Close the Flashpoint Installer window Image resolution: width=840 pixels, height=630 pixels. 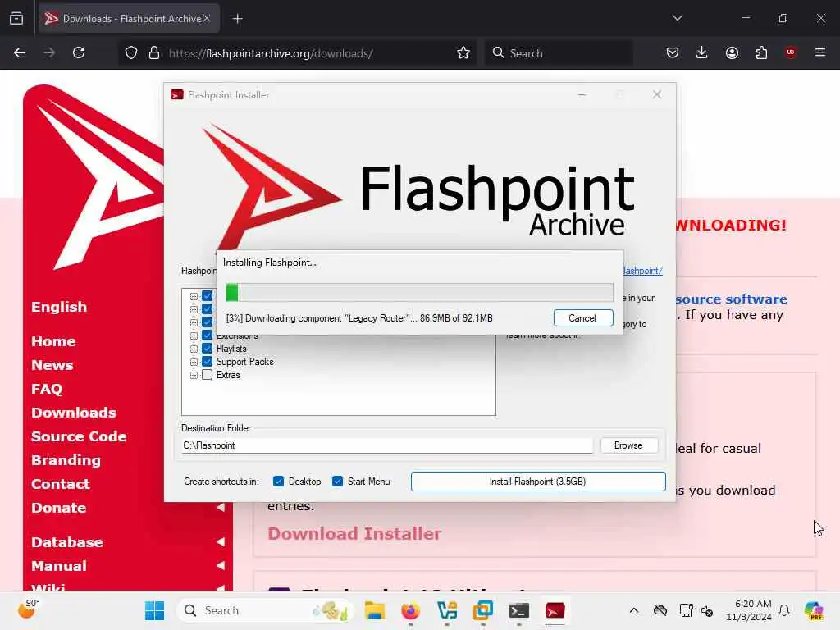tap(657, 95)
